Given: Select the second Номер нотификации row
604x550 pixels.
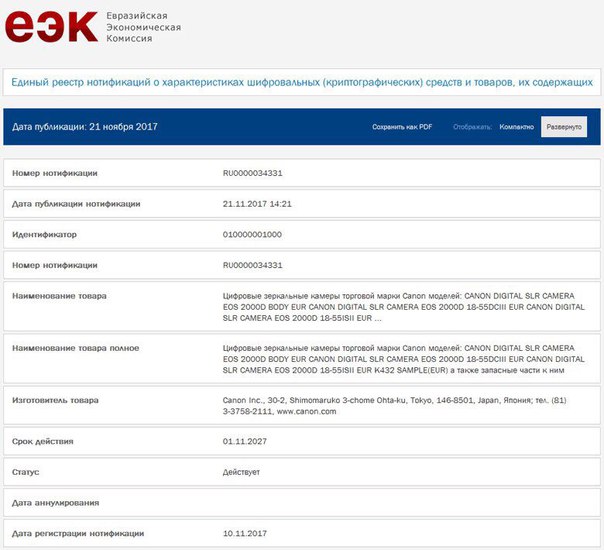Looking at the screenshot, I should pyautogui.click(x=302, y=265).
